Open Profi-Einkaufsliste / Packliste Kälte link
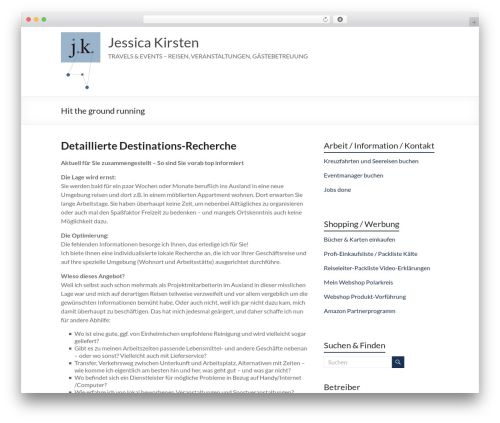This screenshot has width=500, height=423. 370,254
